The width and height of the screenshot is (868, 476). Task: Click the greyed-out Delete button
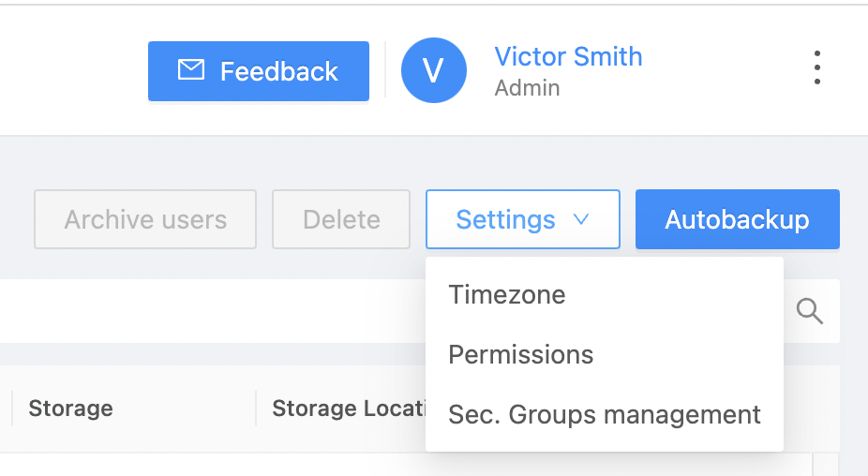341,219
